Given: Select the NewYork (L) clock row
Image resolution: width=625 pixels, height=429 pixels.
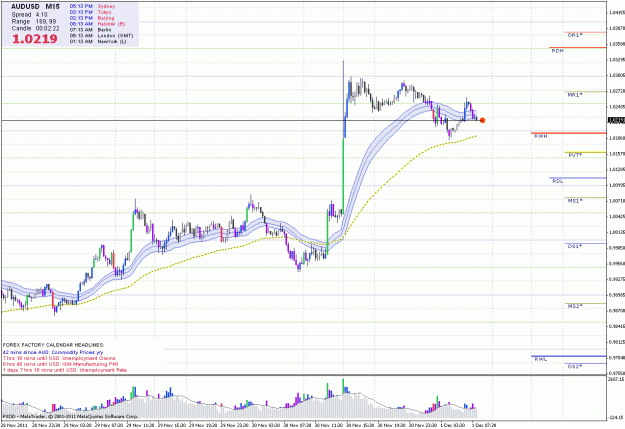Looking at the screenshot, I should coord(98,41).
